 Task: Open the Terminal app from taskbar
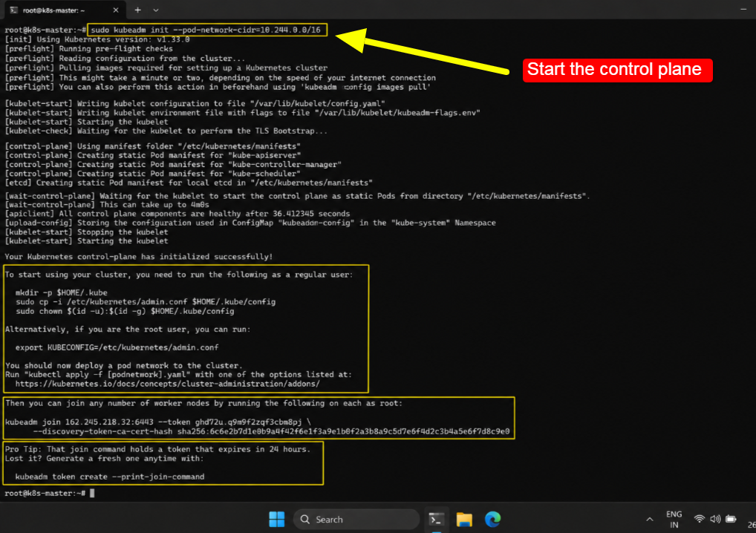point(437,520)
